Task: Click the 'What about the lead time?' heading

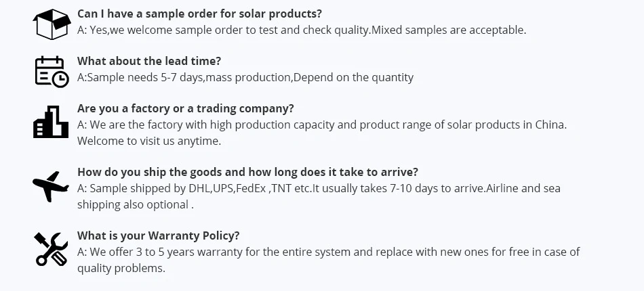Action: click(149, 61)
